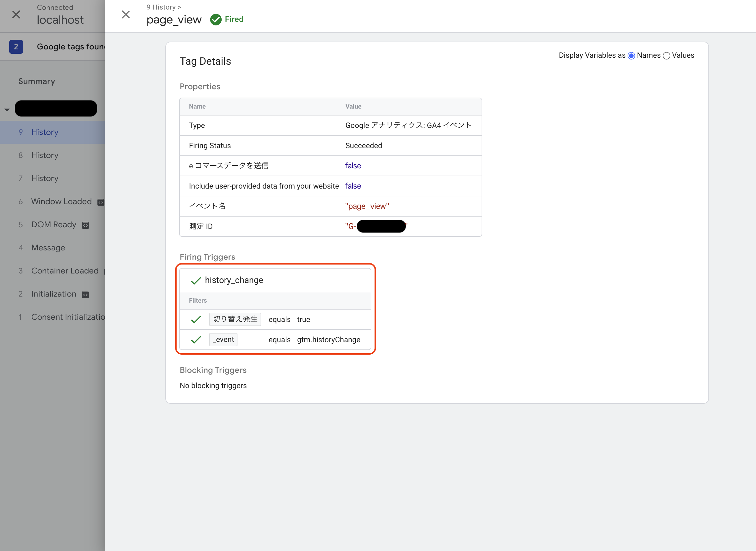Select event 8 History in sidebar
This screenshot has width=756, height=551.
click(x=45, y=155)
